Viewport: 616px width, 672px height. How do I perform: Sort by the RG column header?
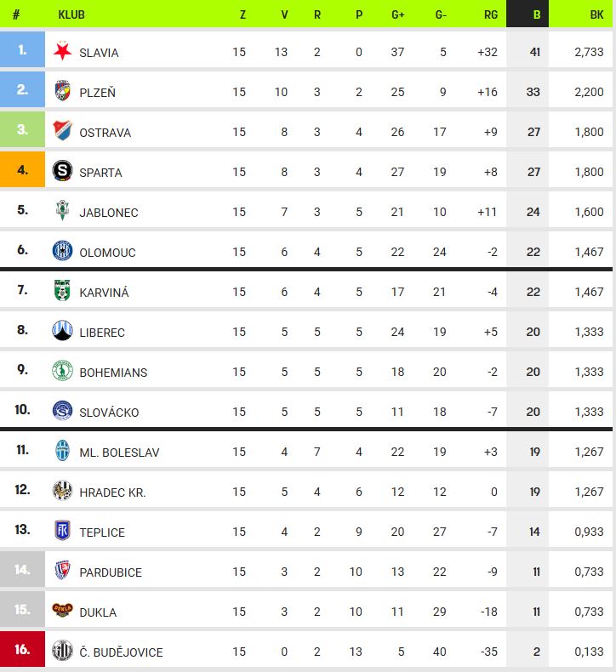click(491, 14)
